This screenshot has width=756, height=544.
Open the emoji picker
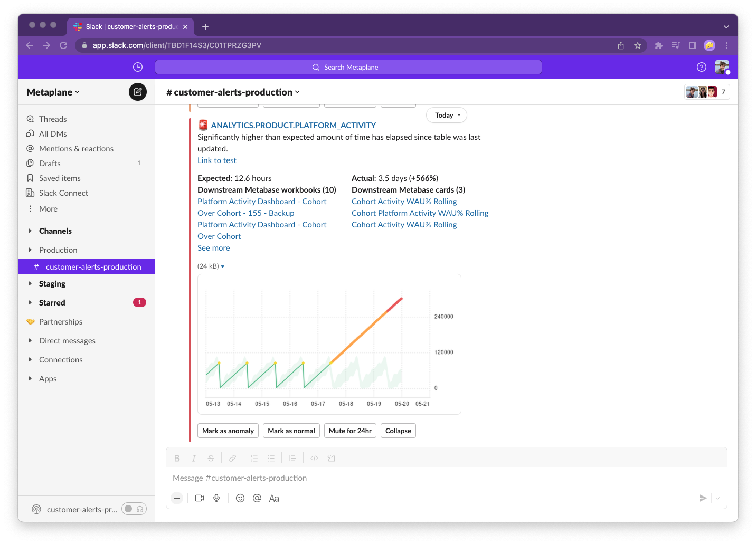[x=240, y=498]
